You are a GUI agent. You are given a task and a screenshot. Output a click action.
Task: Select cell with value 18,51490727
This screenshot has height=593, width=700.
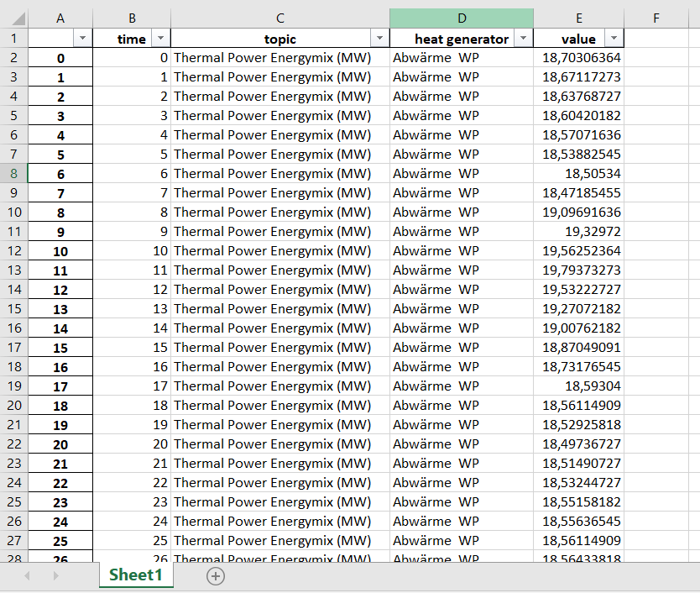click(578, 464)
